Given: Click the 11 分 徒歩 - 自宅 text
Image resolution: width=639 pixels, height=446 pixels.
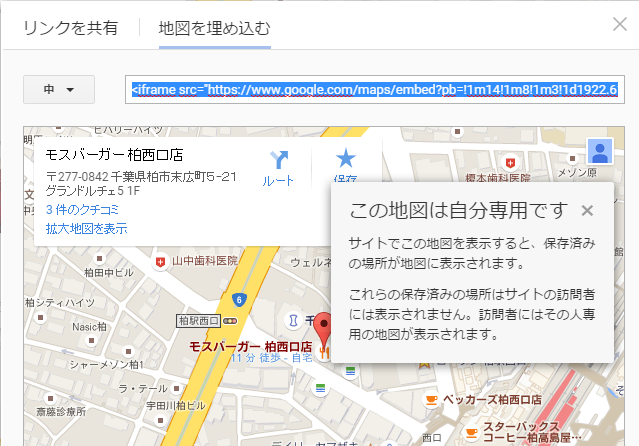Looking at the screenshot, I should coord(271,358).
